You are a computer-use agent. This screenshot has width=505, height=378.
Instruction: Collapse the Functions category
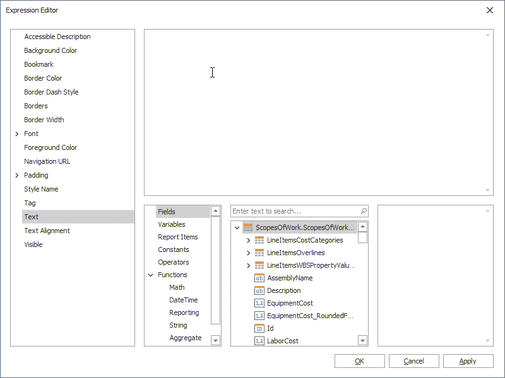[x=151, y=275]
